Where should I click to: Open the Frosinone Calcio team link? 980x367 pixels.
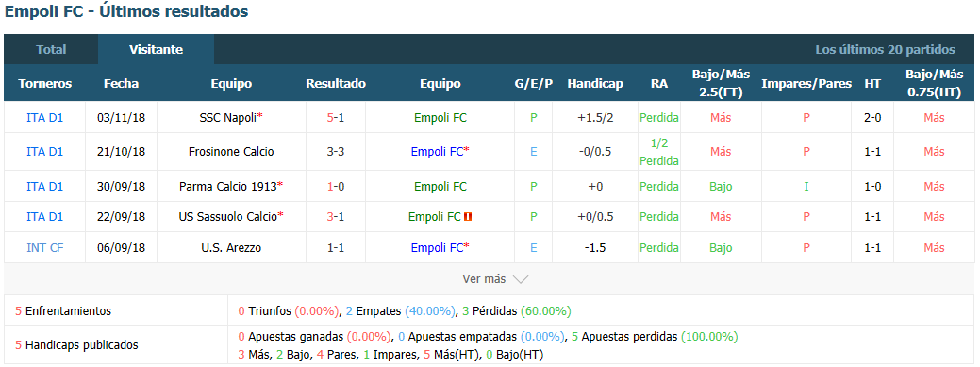(231, 151)
